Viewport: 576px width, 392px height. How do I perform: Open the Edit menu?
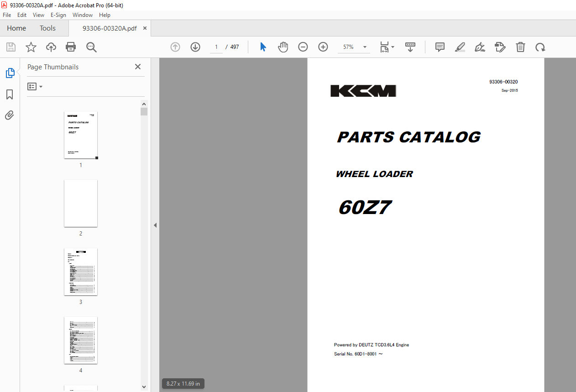point(22,15)
